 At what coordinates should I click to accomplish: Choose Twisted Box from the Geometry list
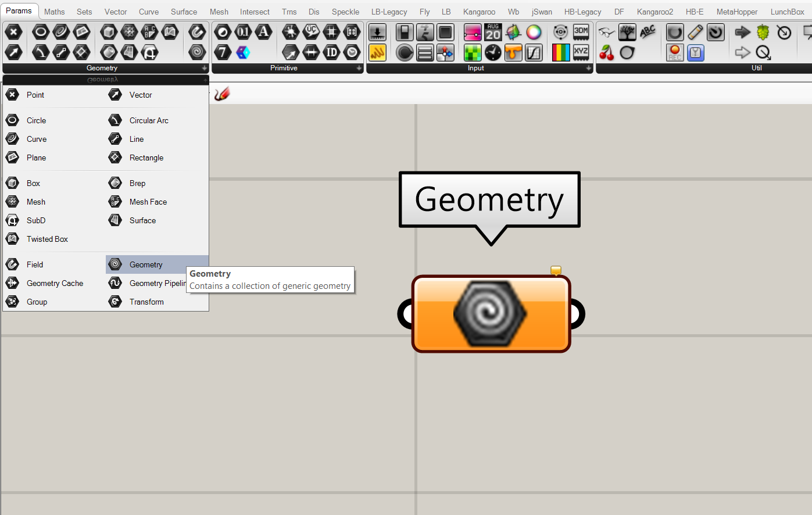pos(47,239)
